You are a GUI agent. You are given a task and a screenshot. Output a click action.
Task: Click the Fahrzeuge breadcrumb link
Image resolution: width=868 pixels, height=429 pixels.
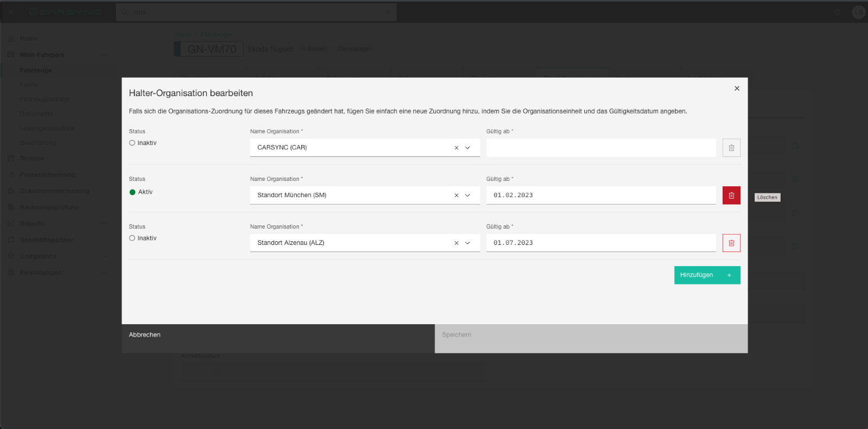click(215, 35)
